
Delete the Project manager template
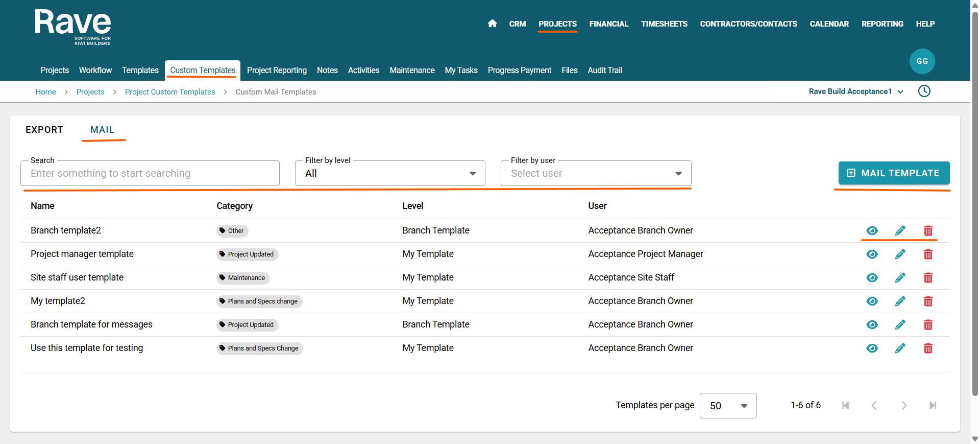(928, 254)
